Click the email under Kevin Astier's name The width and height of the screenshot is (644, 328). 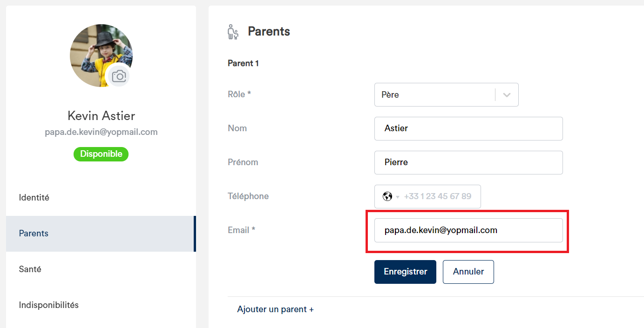101,132
